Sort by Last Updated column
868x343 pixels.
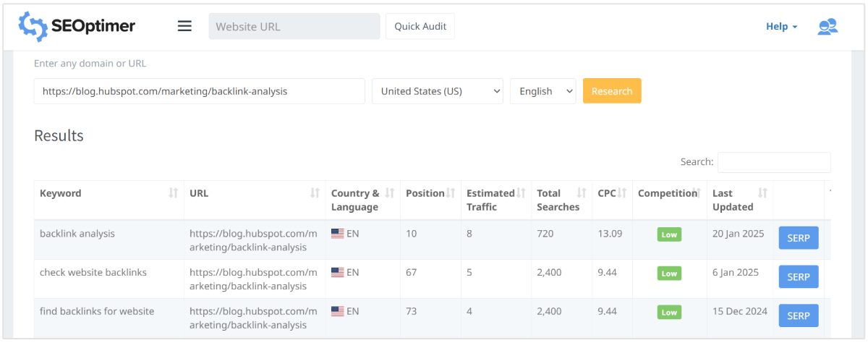click(762, 193)
